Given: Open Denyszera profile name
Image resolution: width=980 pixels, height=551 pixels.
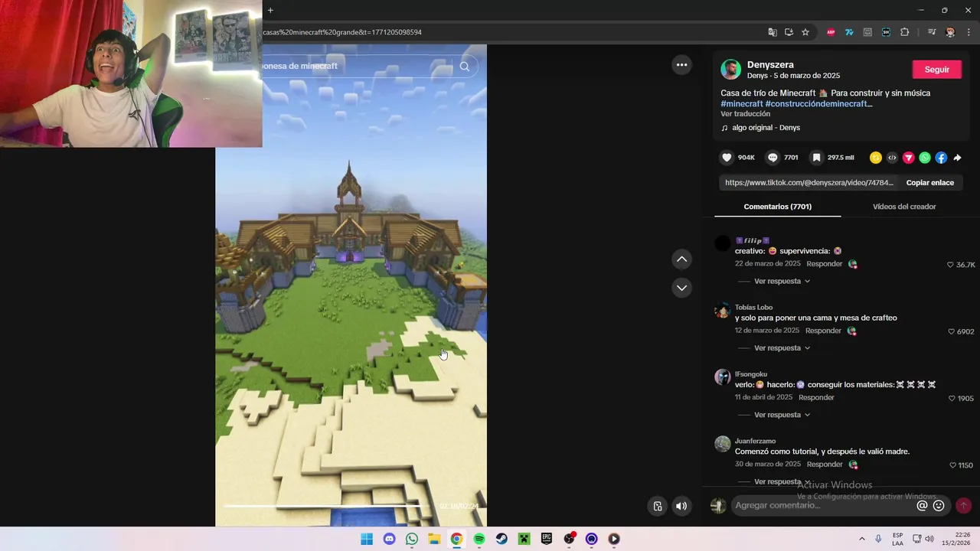Looking at the screenshot, I should coord(770,65).
